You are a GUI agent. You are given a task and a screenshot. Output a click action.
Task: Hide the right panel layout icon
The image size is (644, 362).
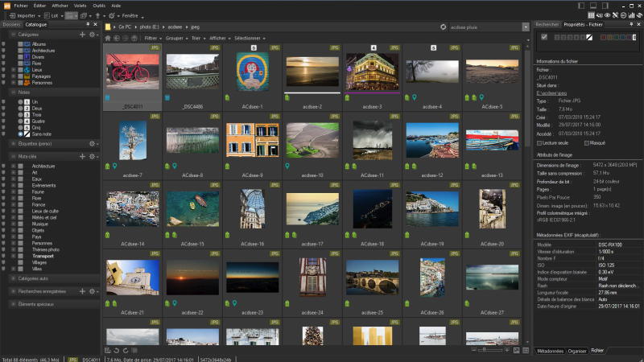[x=605, y=6]
